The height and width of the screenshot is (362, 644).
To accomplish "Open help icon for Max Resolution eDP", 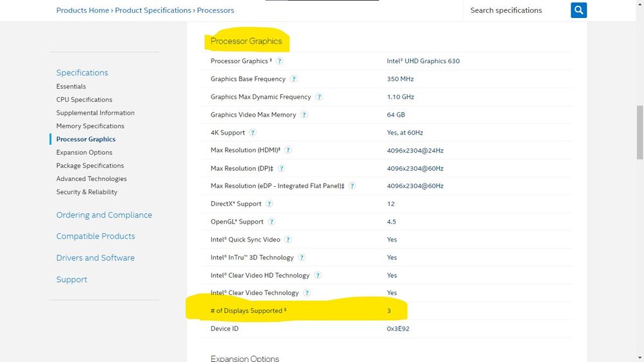I will (x=352, y=186).
